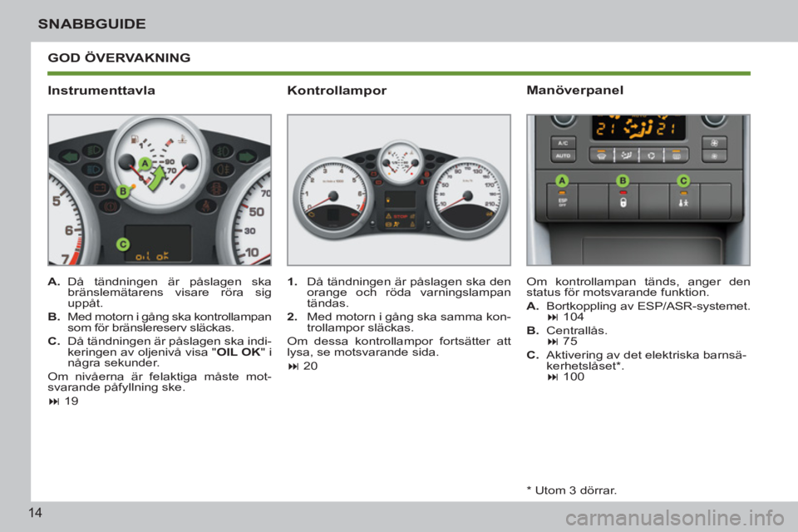Open the Instrumenttavla picture
The height and width of the screenshot is (532, 798).
tap(160, 190)
